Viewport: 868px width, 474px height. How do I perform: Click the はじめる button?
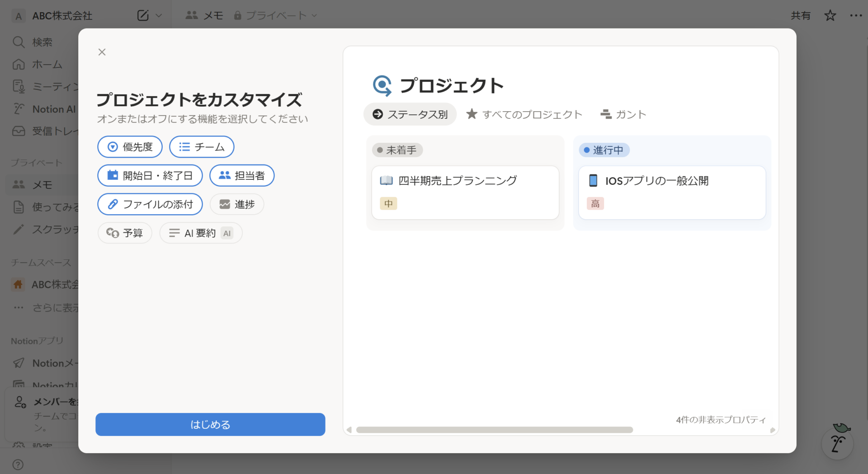(210, 424)
